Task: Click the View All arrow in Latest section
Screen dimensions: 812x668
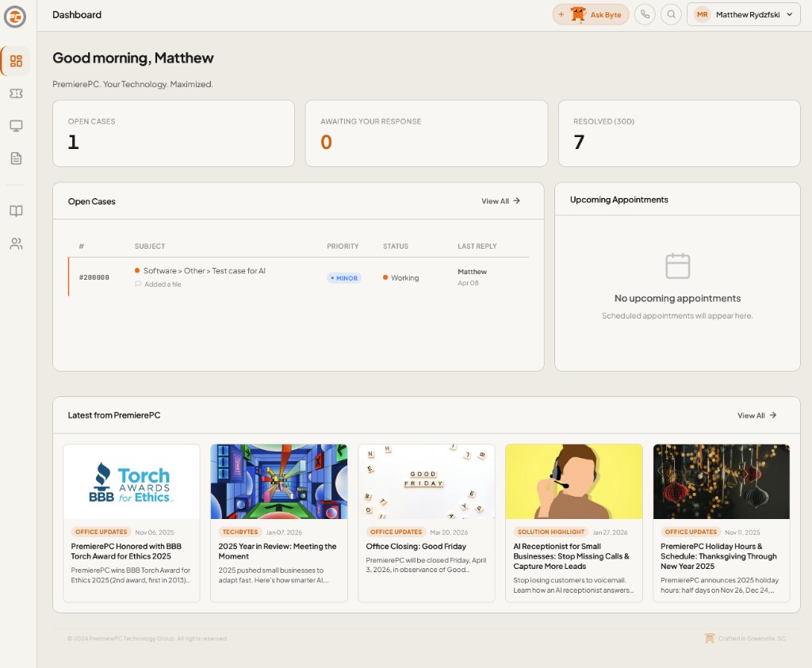Action: (x=772, y=415)
